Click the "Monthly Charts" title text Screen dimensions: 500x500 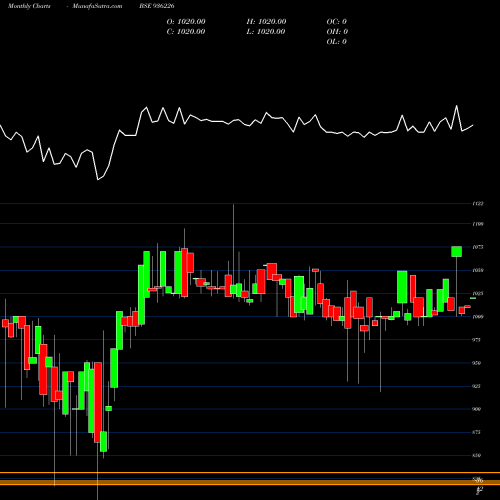[x=29, y=6]
